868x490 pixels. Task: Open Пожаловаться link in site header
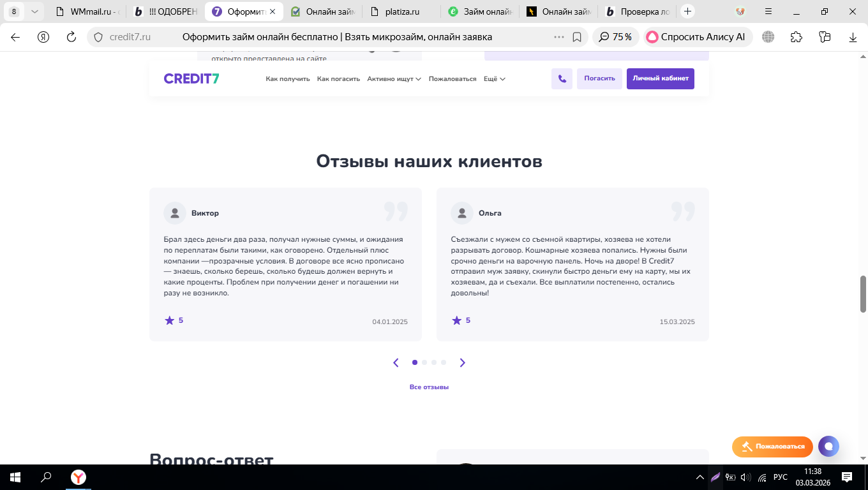(453, 79)
